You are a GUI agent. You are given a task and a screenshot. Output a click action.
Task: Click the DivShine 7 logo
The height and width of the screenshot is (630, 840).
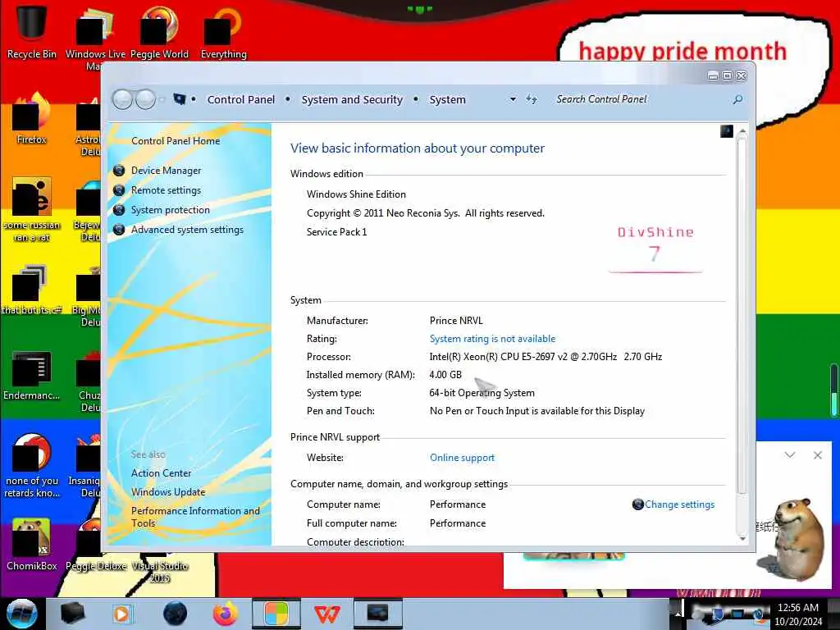coord(655,249)
